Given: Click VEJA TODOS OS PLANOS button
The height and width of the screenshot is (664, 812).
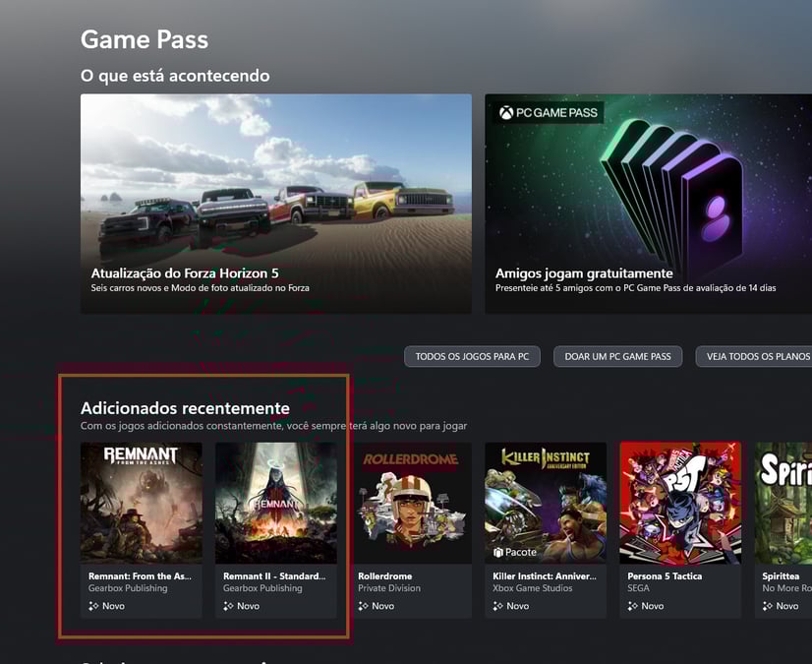Looking at the screenshot, I should click(754, 357).
